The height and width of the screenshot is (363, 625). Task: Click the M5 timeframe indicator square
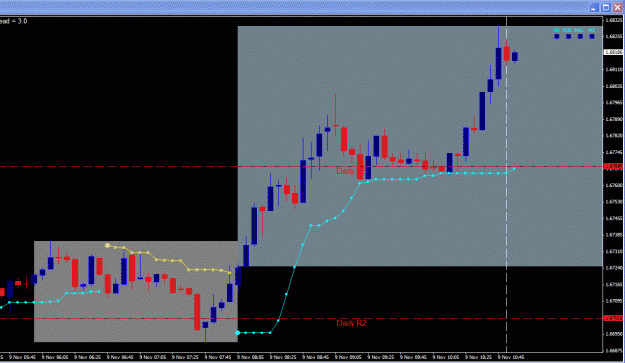[x=592, y=36]
